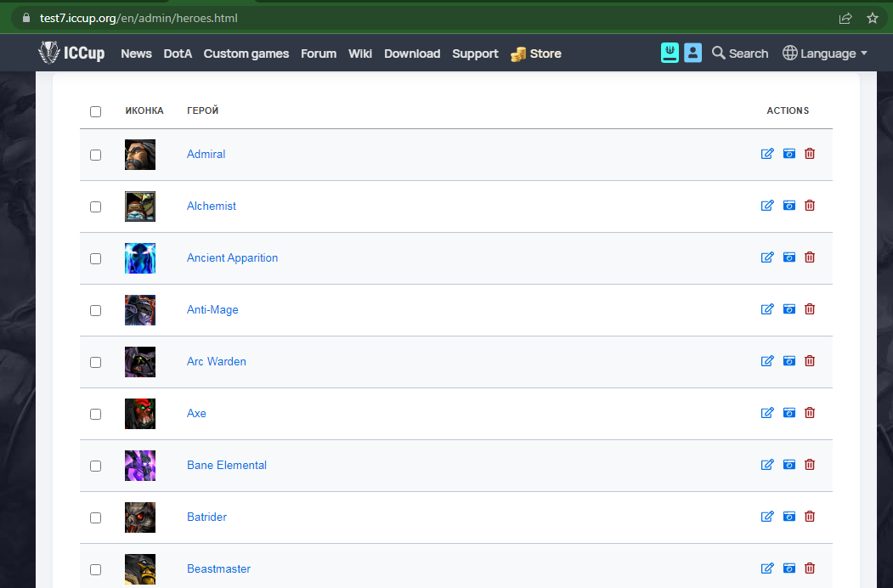This screenshot has height=588, width=893.
Task: Check the Axe row checkbox
Action: [96, 414]
